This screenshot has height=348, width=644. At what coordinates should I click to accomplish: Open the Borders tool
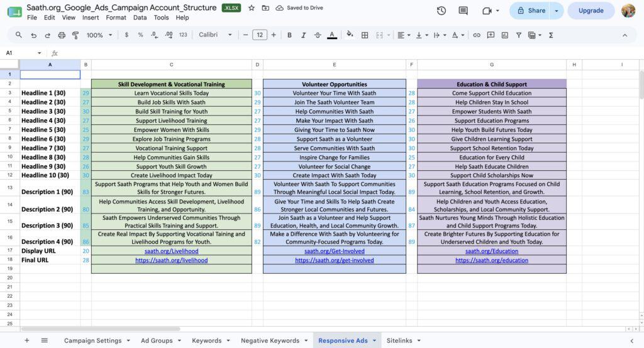pos(365,35)
